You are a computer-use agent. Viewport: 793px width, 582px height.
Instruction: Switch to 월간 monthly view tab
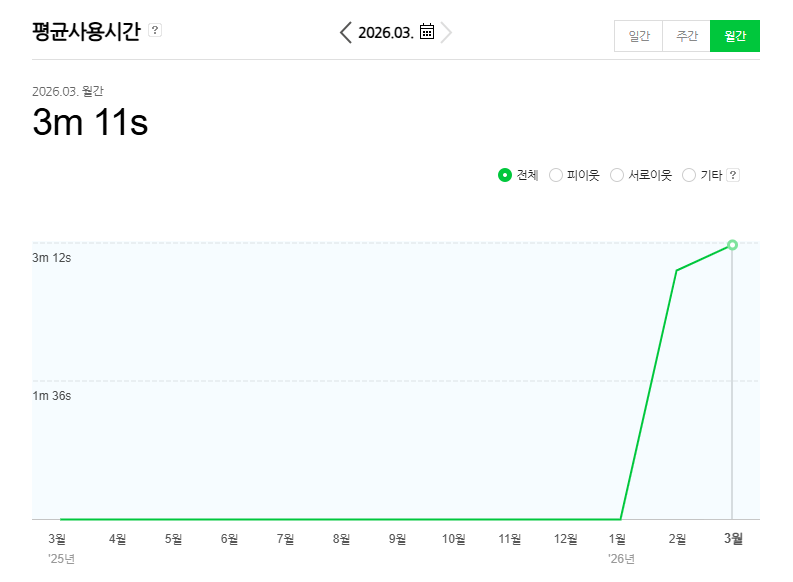[735, 36]
